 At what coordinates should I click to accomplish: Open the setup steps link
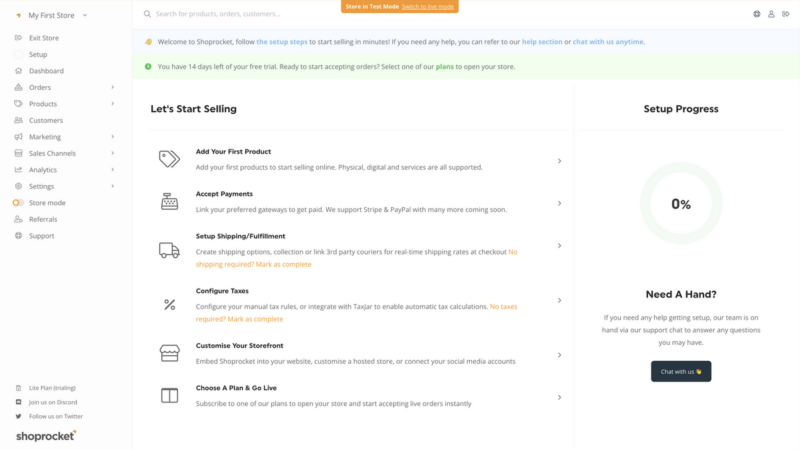282,42
